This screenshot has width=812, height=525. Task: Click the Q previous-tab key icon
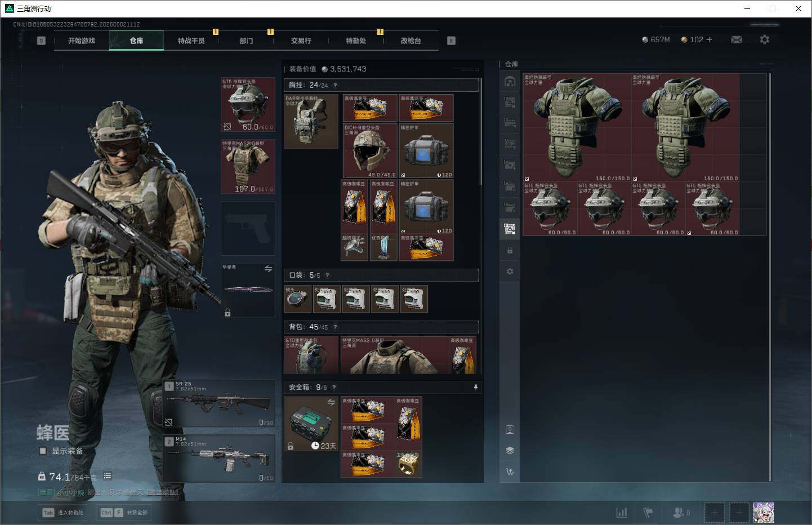coord(41,41)
